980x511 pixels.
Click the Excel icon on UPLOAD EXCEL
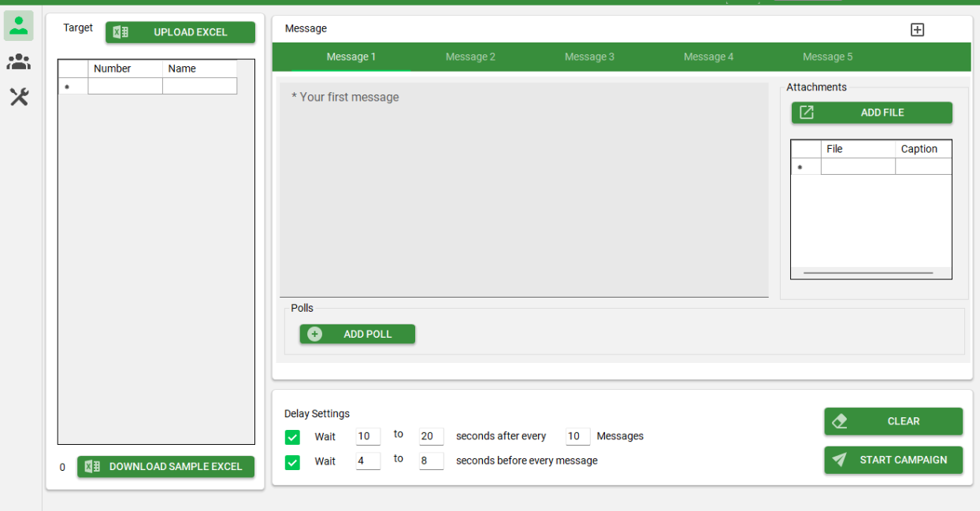pos(121,31)
